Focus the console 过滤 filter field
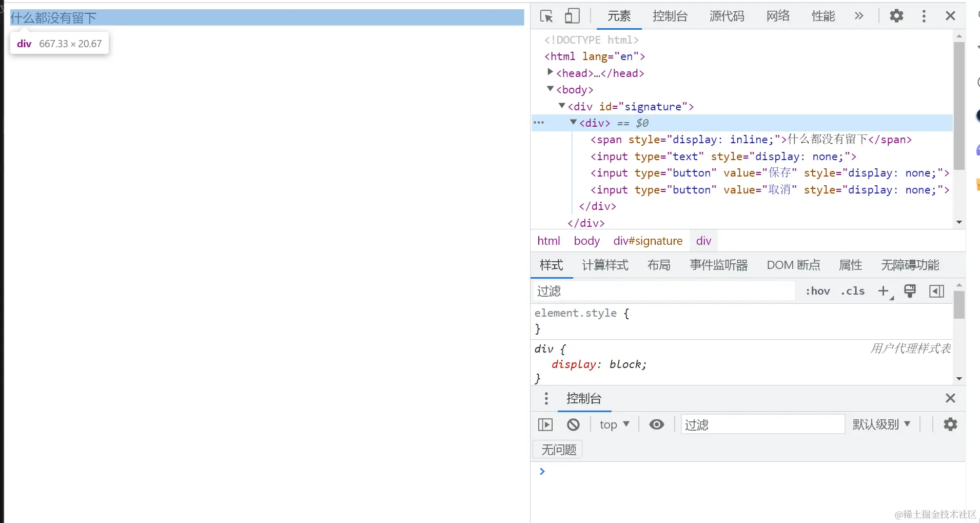The image size is (980, 523). click(762, 424)
